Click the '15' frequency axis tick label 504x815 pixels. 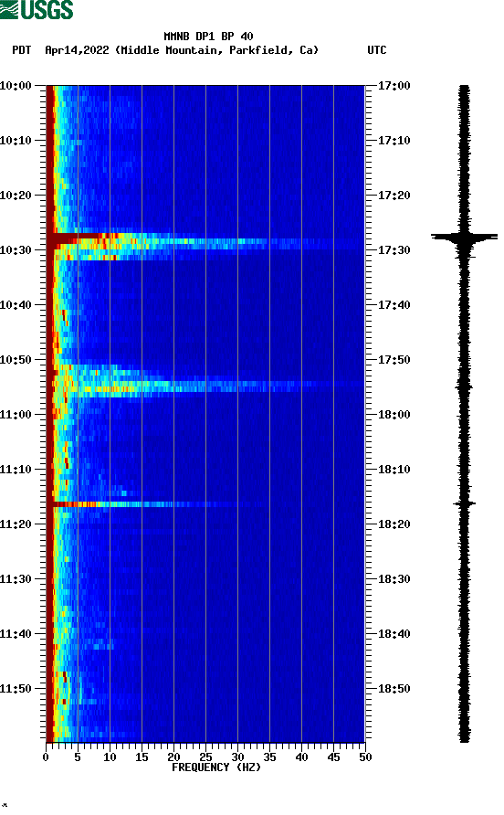click(x=142, y=757)
